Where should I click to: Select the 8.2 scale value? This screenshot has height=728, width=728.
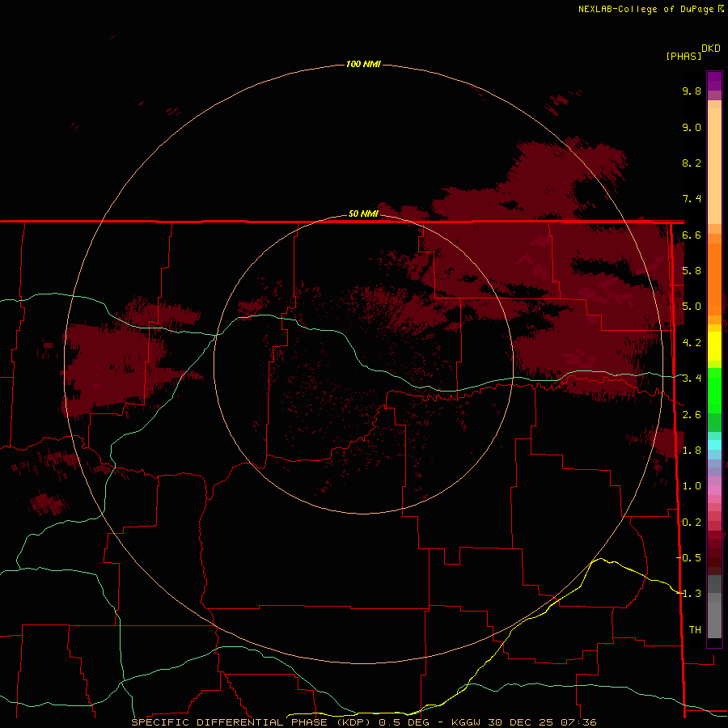click(692, 163)
